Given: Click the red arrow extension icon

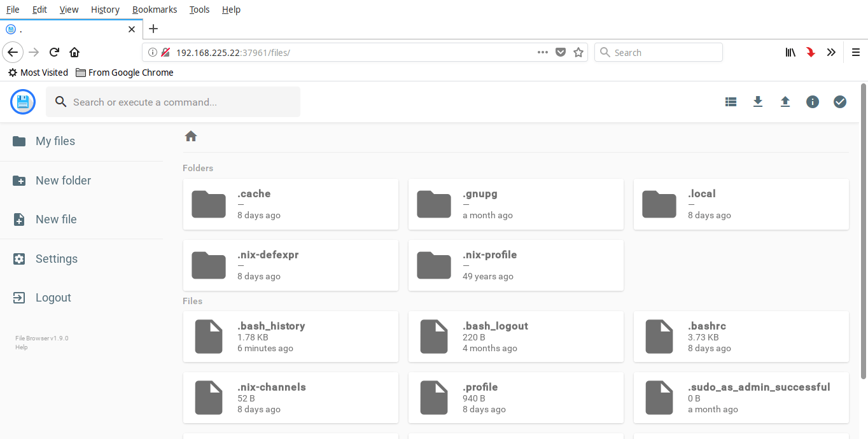Looking at the screenshot, I should [x=811, y=52].
